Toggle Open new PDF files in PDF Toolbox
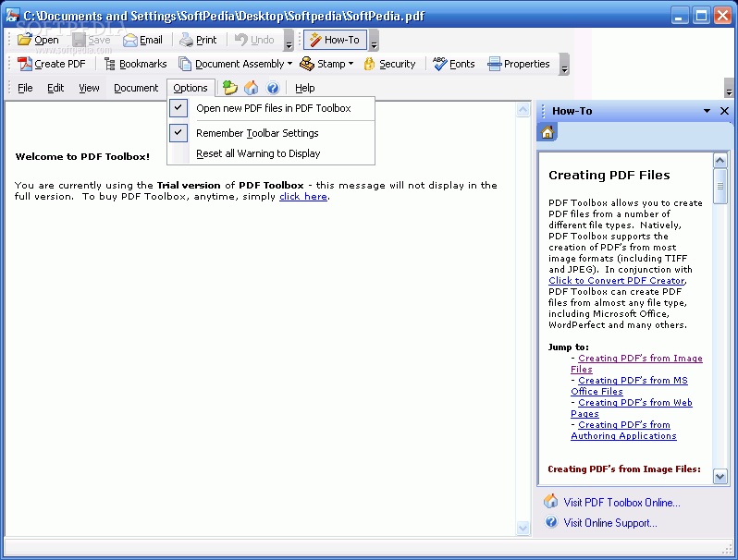Image resolution: width=738 pixels, height=560 pixels. pos(271,108)
